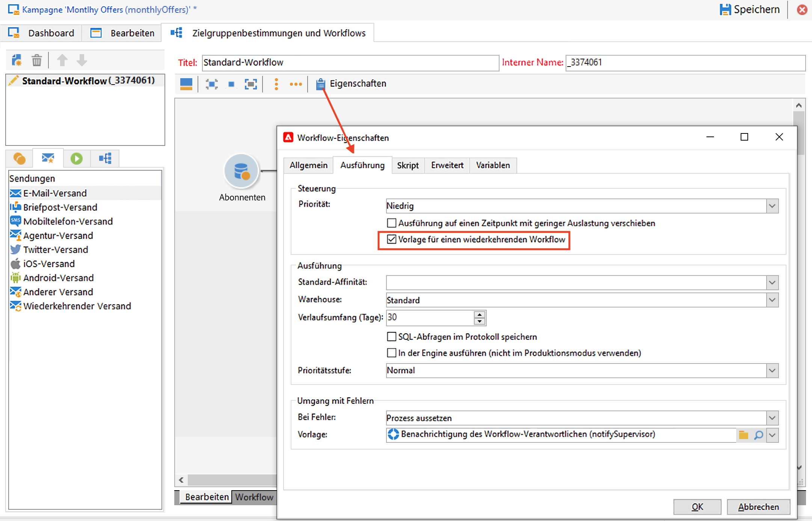Screen dimensions: 812x521
Task: Open the Priorität dropdown showing Niedrig
Action: pos(772,206)
